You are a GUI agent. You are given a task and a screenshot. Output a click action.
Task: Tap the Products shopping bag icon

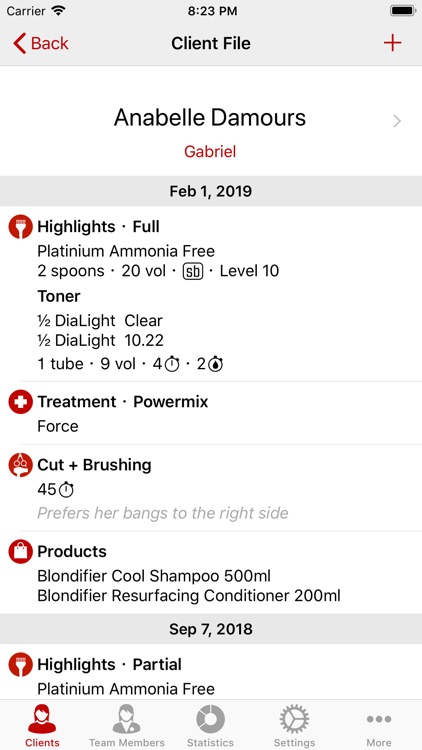pyautogui.click(x=20, y=551)
